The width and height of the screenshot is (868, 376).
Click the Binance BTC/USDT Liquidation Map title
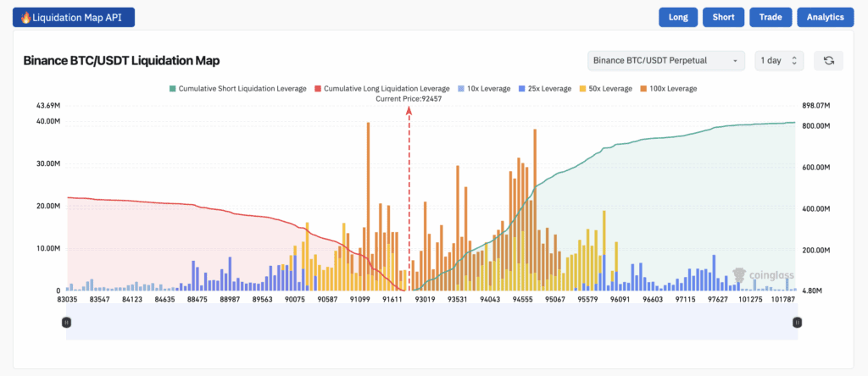(x=121, y=61)
